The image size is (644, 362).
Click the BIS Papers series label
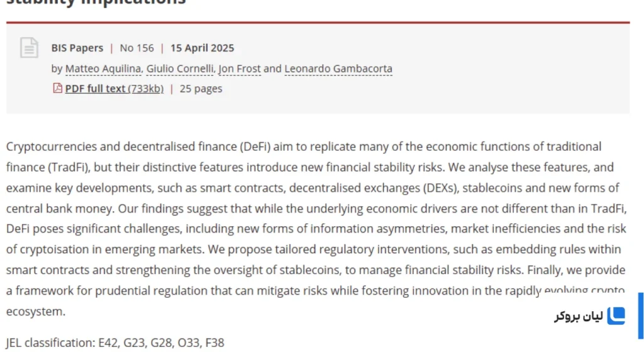tap(77, 48)
